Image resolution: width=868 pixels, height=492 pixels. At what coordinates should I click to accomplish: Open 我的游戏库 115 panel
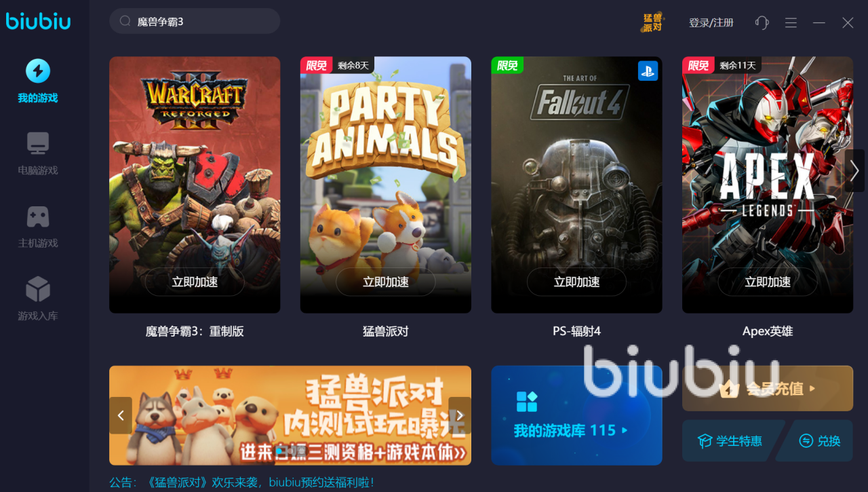(576, 415)
